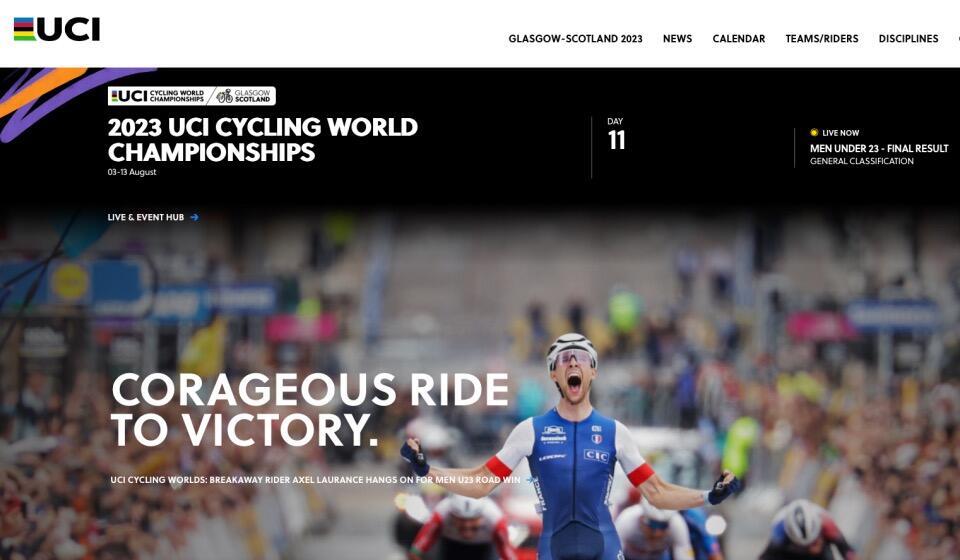960x560 pixels.
Task: Click the blue arrow beside Live & Event Hub
Action: coord(194,217)
